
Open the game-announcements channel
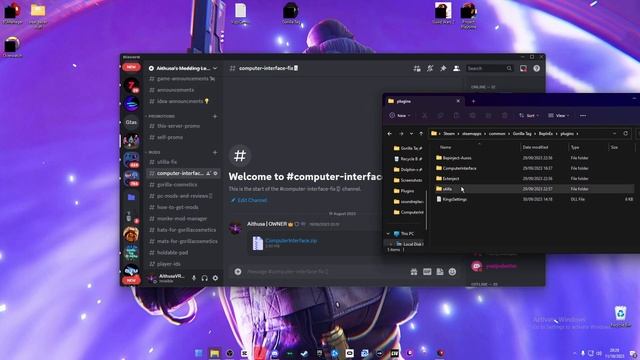coord(183,79)
